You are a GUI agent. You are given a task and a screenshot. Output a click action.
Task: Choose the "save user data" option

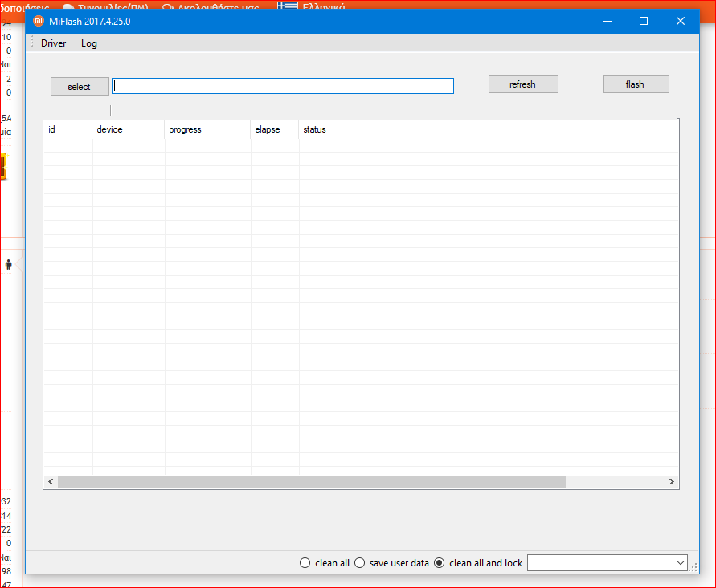[x=359, y=563]
